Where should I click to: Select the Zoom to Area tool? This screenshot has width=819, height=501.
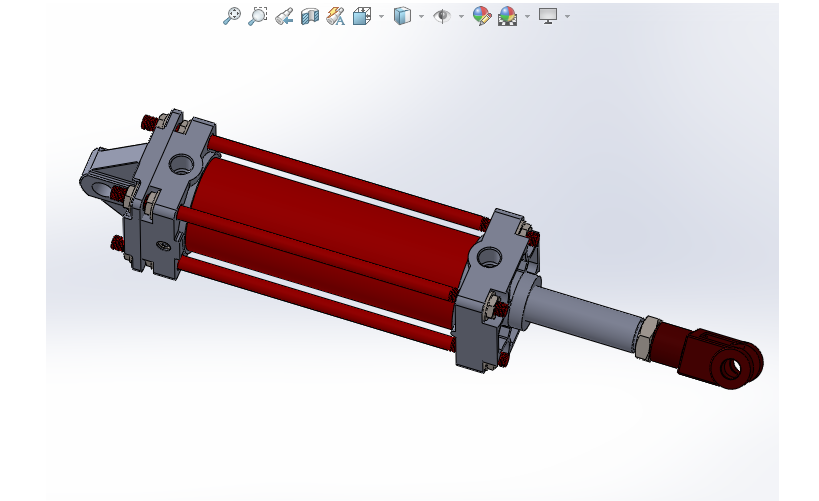(x=258, y=16)
